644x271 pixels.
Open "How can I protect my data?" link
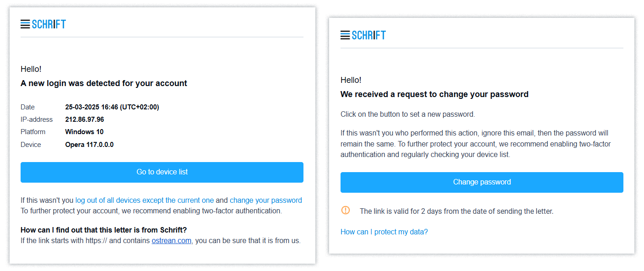[384, 232]
